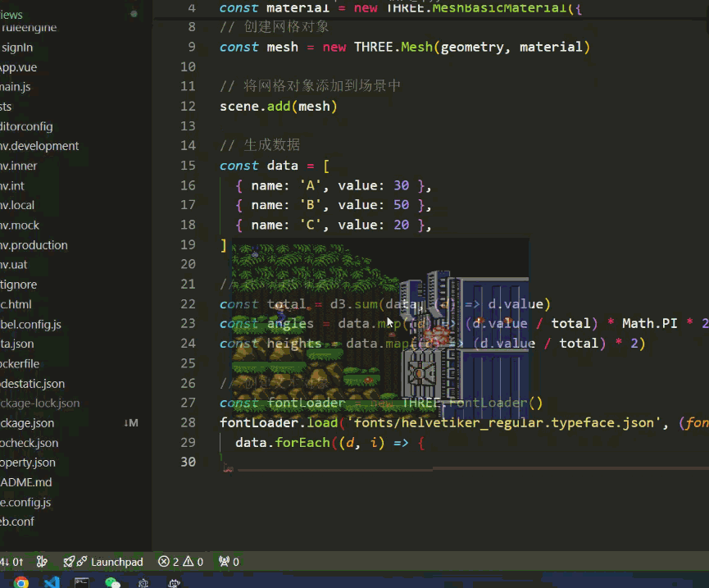Open App.vue in the explorer
This screenshot has width=709, height=588.
(18, 67)
